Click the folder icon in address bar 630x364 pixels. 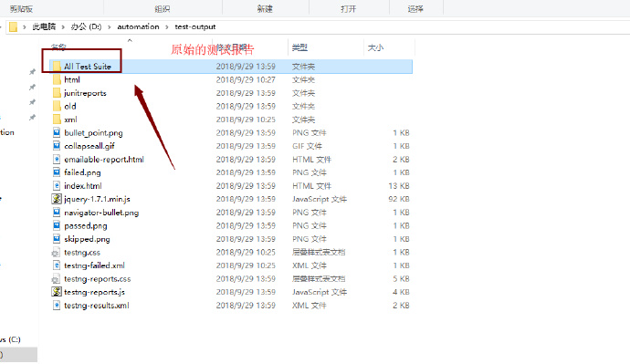click(x=14, y=26)
